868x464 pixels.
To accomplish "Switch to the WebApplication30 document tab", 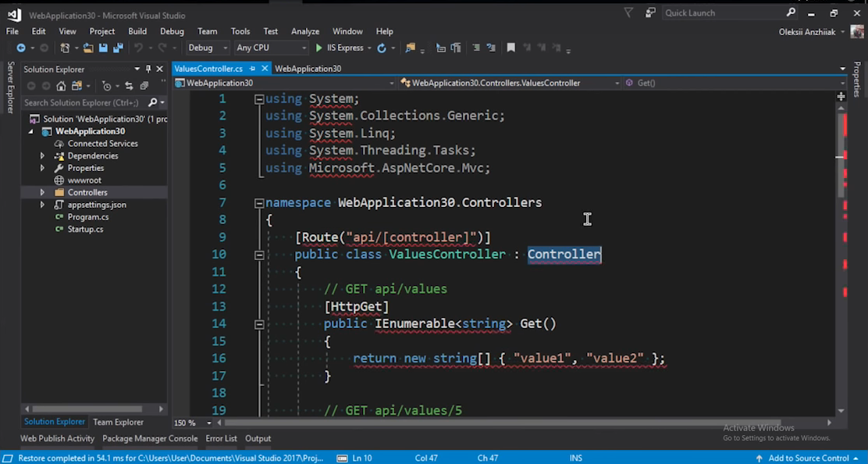I will [x=308, y=69].
